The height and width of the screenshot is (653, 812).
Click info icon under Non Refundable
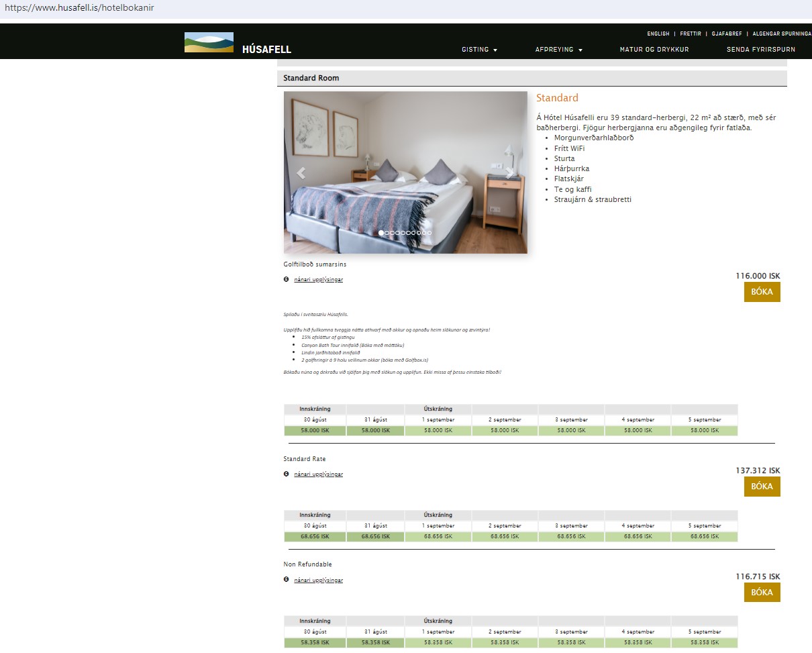click(x=287, y=580)
